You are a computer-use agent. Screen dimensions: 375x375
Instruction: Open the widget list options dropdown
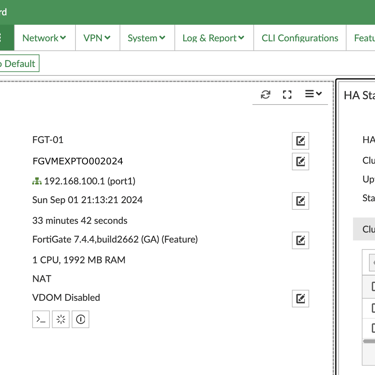(313, 94)
